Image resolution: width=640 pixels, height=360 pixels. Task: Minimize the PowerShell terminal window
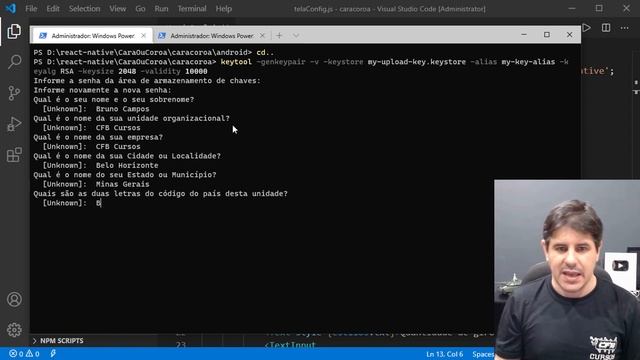pos(524,35)
